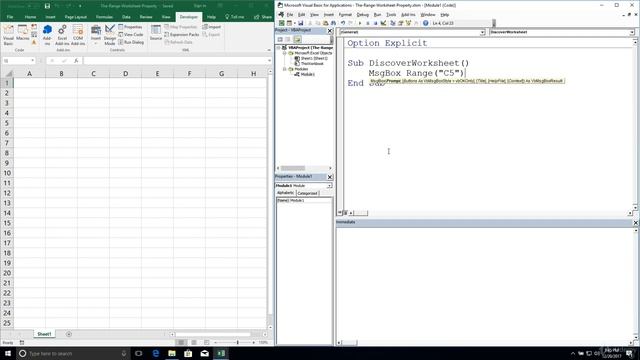Click the Tell me search box
The height and width of the screenshot is (360, 640).
pyautogui.click(x=235, y=17)
